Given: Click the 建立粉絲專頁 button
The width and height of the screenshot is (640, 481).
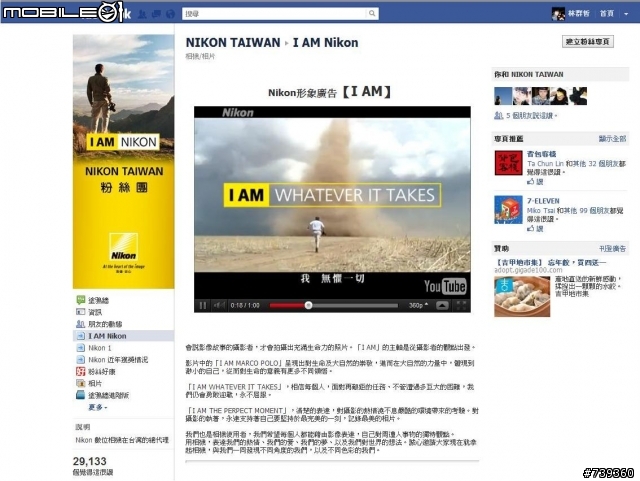Looking at the screenshot, I should (588, 42).
